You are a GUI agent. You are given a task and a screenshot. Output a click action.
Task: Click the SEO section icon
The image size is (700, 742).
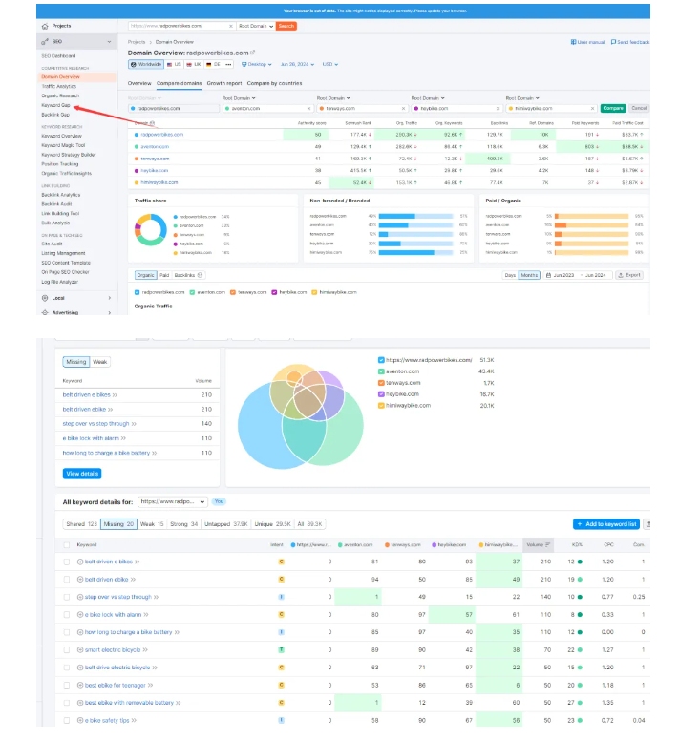tap(45, 42)
